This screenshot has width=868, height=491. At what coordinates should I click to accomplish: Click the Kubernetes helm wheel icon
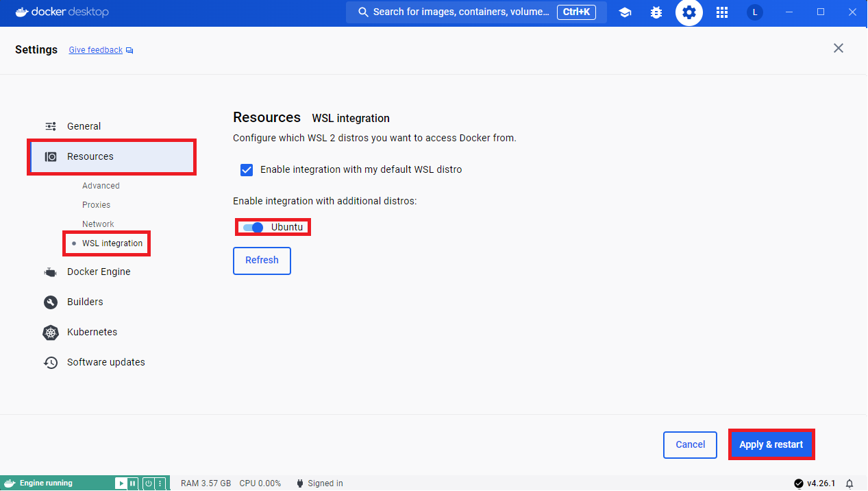pyautogui.click(x=51, y=333)
